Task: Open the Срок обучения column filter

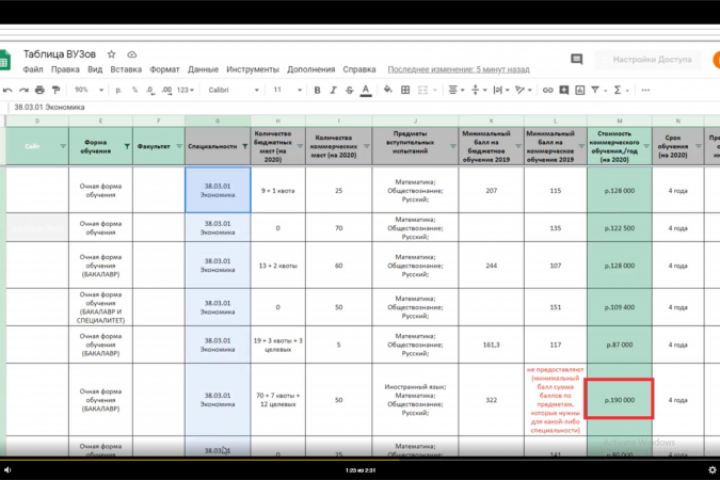Action: (698, 146)
